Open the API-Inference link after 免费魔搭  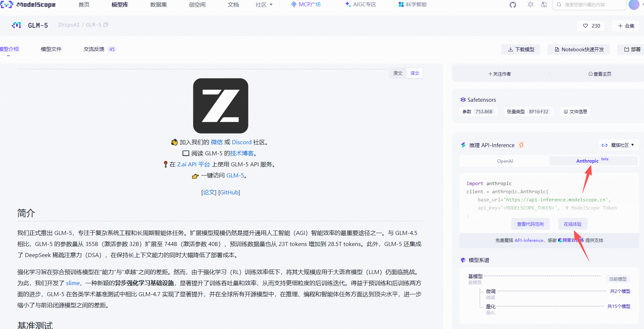(529, 240)
